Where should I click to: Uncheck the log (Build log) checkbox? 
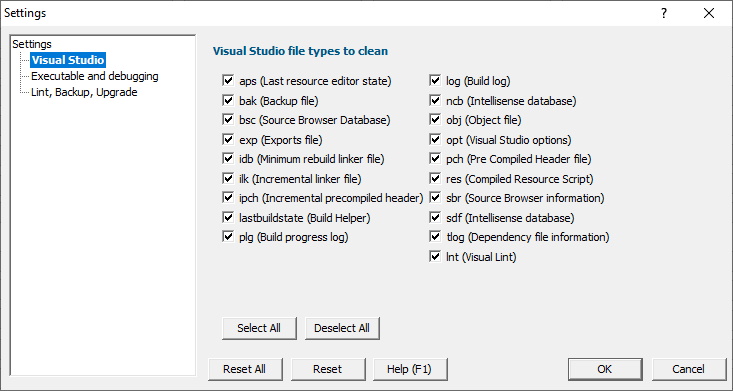pyautogui.click(x=435, y=81)
